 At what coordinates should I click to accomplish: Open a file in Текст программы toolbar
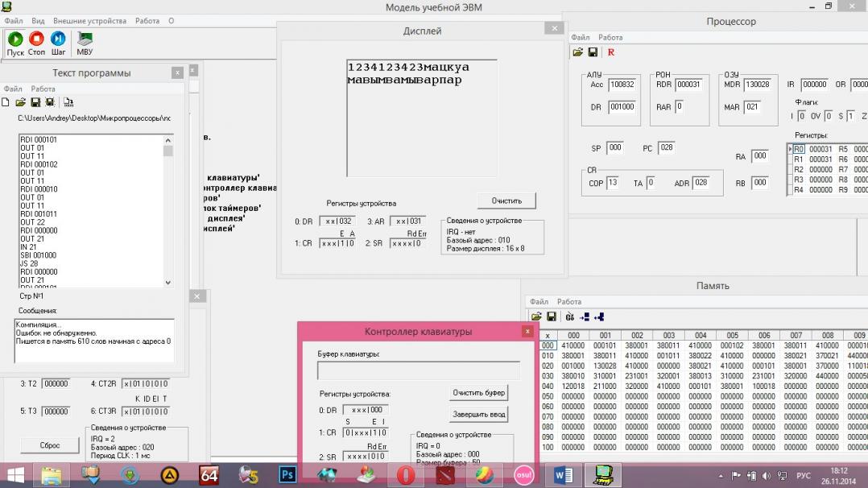tap(20, 102)
